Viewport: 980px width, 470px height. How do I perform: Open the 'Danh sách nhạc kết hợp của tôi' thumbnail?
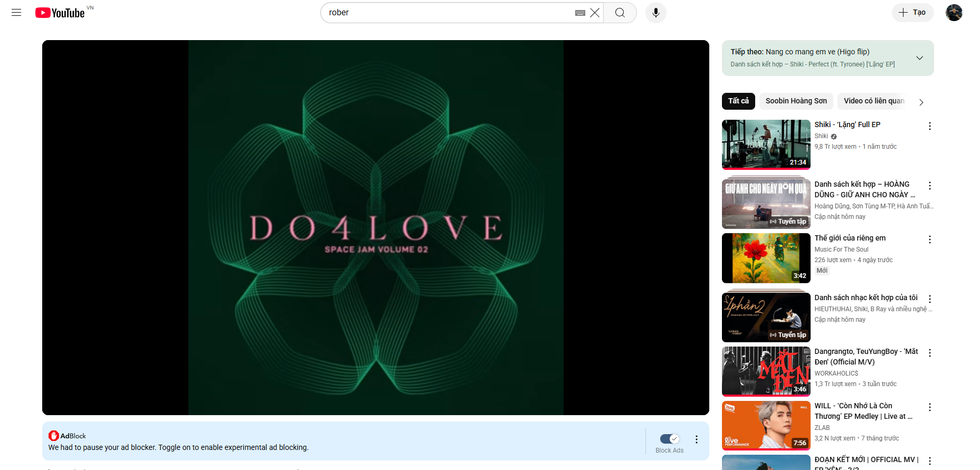[766, 317]
